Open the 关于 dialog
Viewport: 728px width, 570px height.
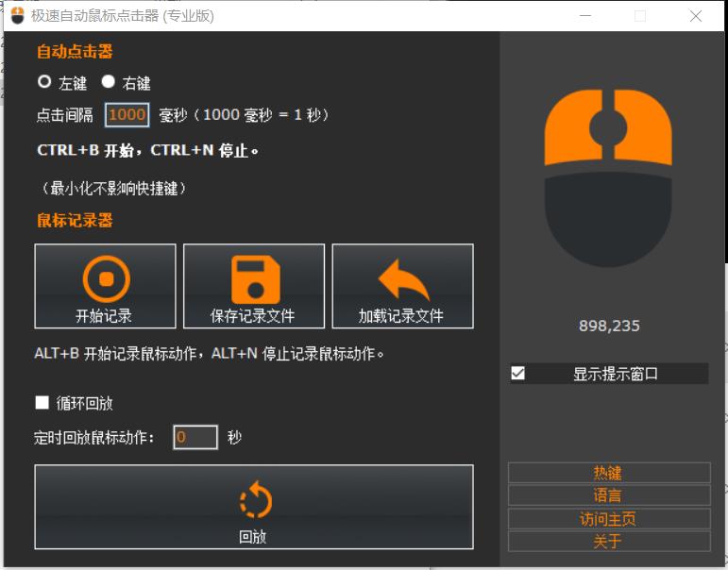click(608, 541)
